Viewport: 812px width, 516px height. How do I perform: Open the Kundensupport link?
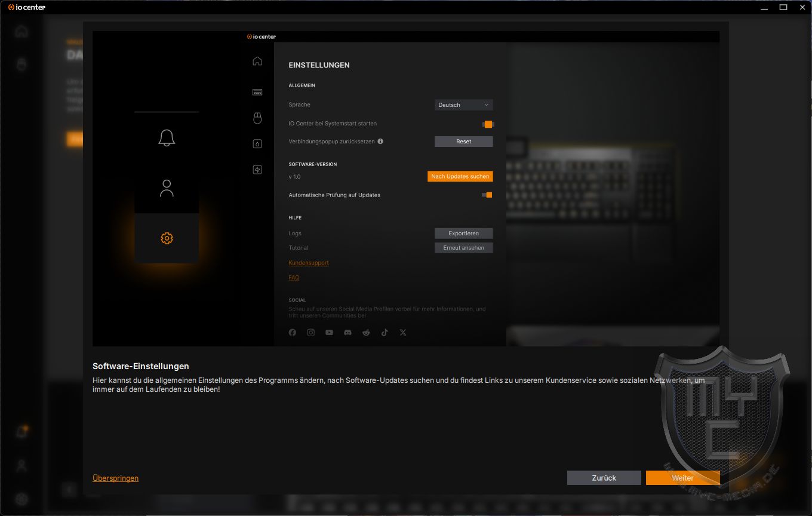308,263
